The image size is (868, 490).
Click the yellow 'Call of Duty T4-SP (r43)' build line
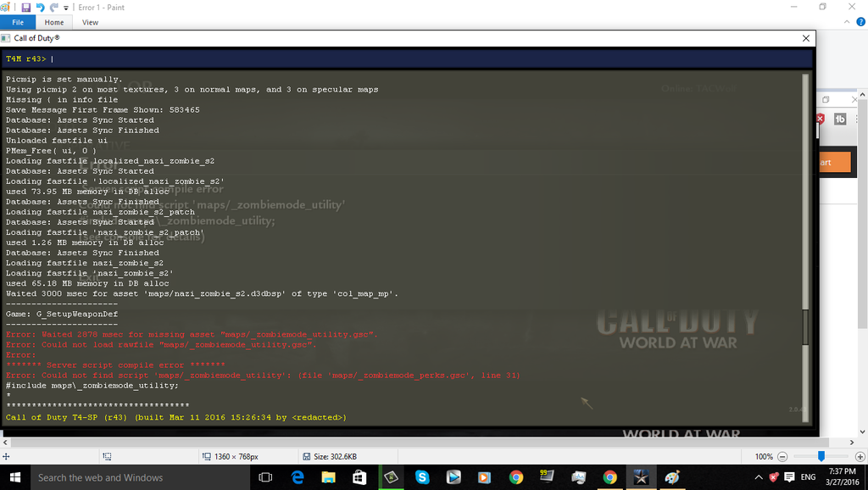pos(176,417)
